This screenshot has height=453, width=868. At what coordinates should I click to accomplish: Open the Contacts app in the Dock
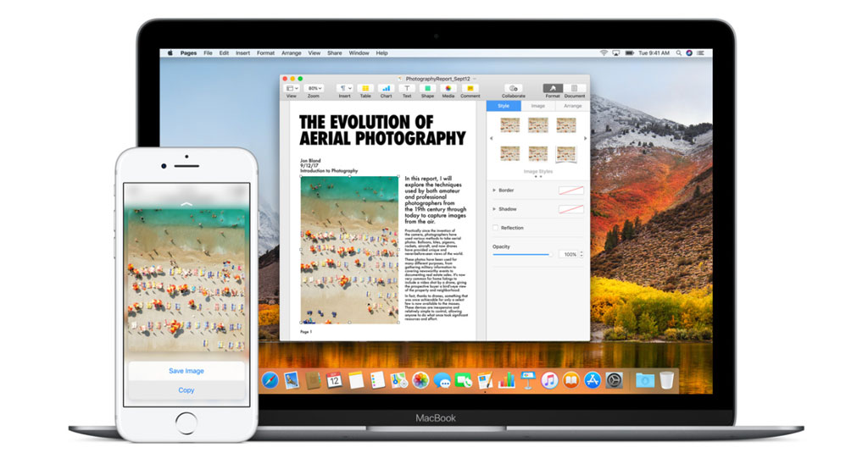click(314, 380)
